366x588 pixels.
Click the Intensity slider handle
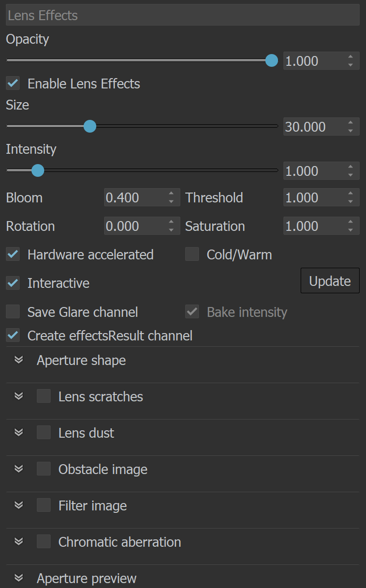37,170
